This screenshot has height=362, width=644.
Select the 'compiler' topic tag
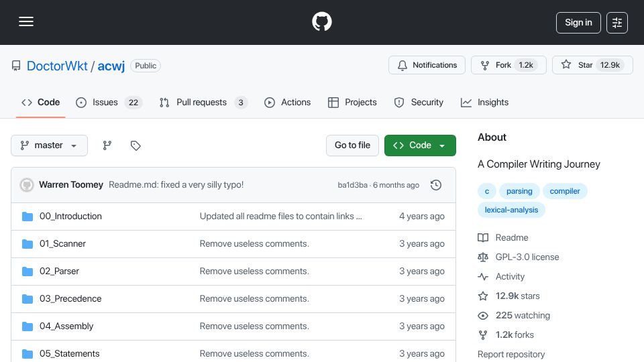565,191
